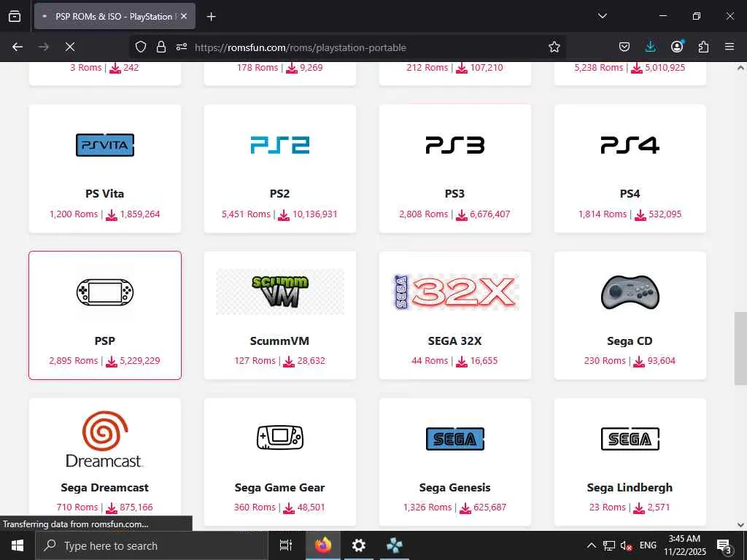Image resolution: width=747 pixels, height=560 pixels.
Task: Click the blue SEGA Genesis logo
Action: pos(455,438)
